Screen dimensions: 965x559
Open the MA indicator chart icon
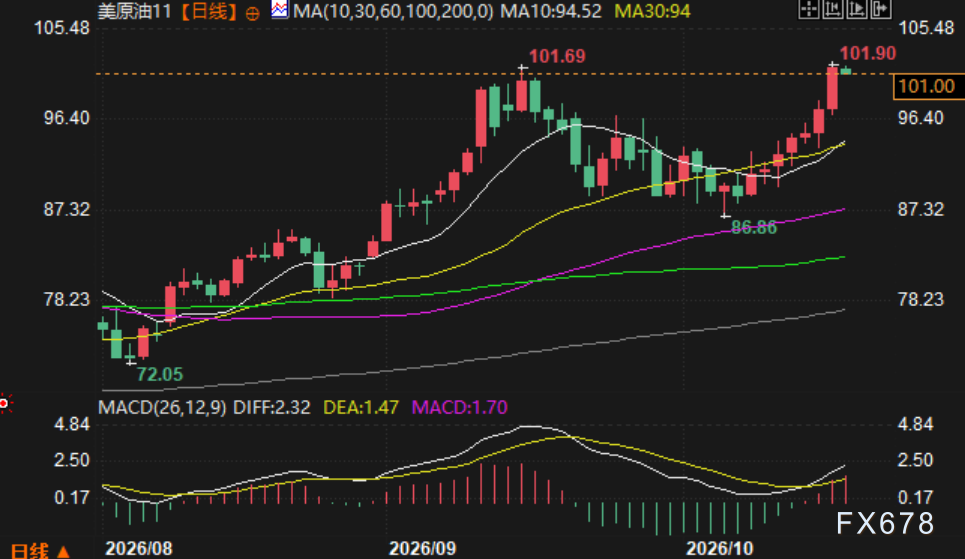click(279, 10)
